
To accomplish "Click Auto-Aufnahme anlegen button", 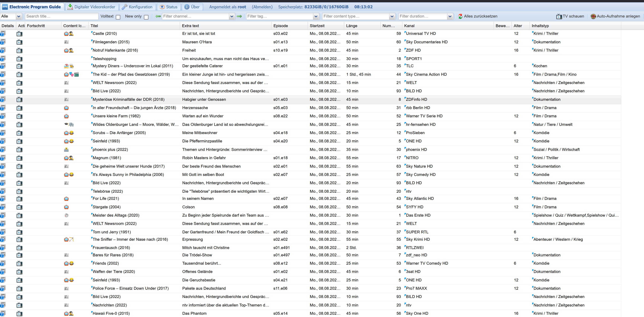I will click(x=616, y=16).
